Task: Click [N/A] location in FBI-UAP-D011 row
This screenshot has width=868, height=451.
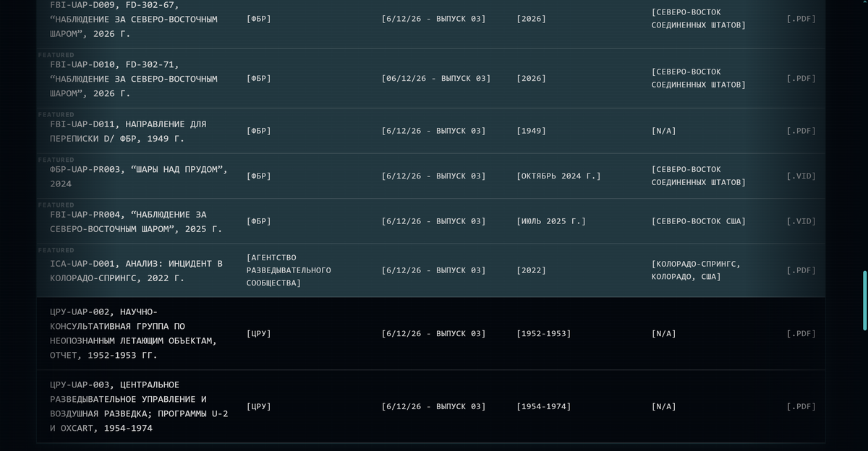Action: coord(664,131)
